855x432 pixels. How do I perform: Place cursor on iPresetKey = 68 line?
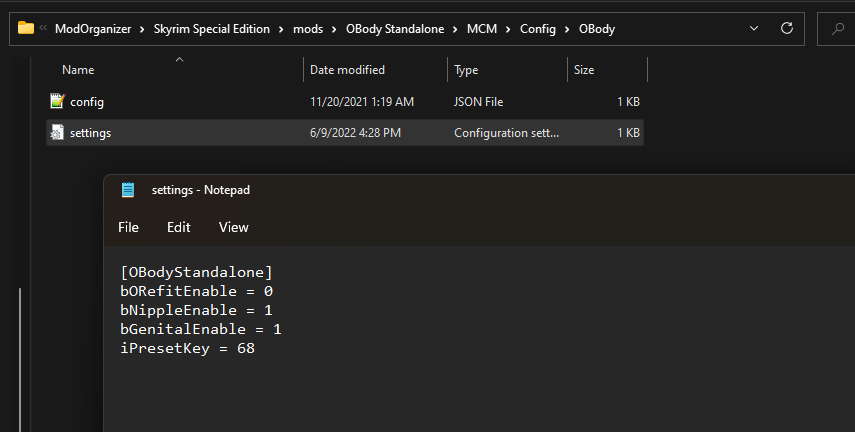pos(188,348)
